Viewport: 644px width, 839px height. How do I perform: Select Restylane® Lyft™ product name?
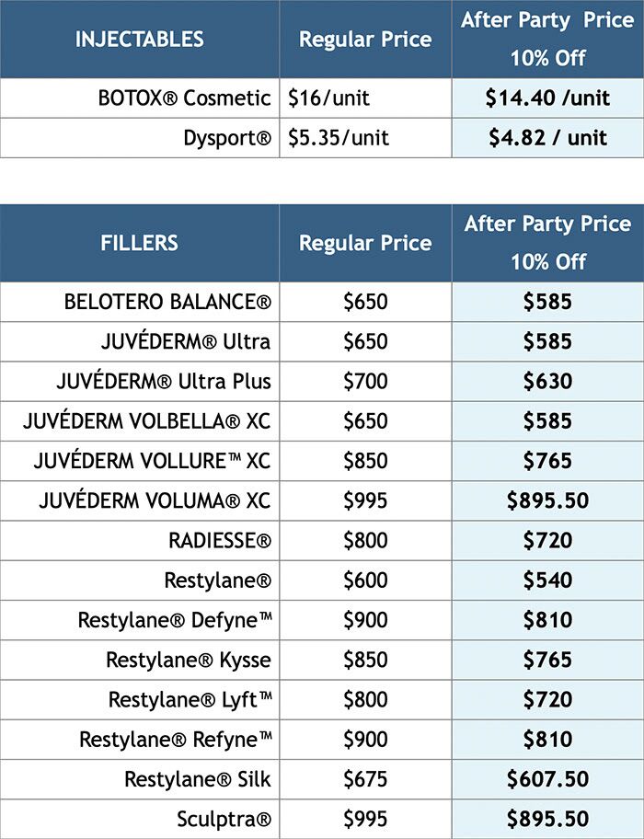pyautogui.click(x=190, y=699)
